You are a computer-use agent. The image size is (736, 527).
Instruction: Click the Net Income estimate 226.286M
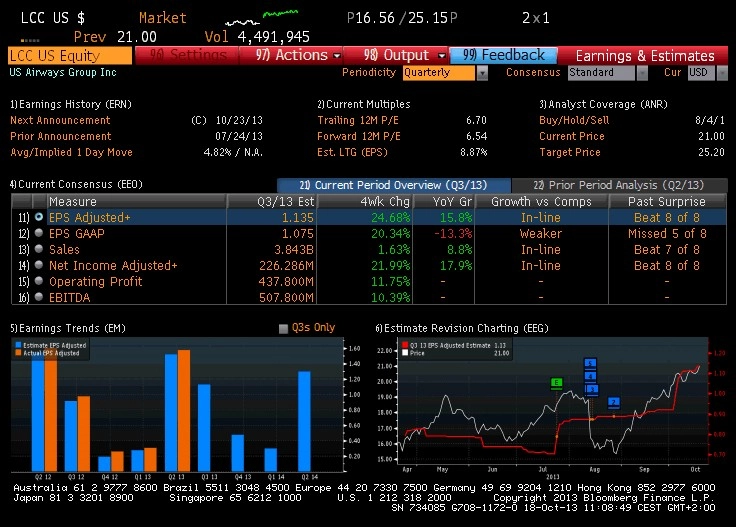pos(286,265)
